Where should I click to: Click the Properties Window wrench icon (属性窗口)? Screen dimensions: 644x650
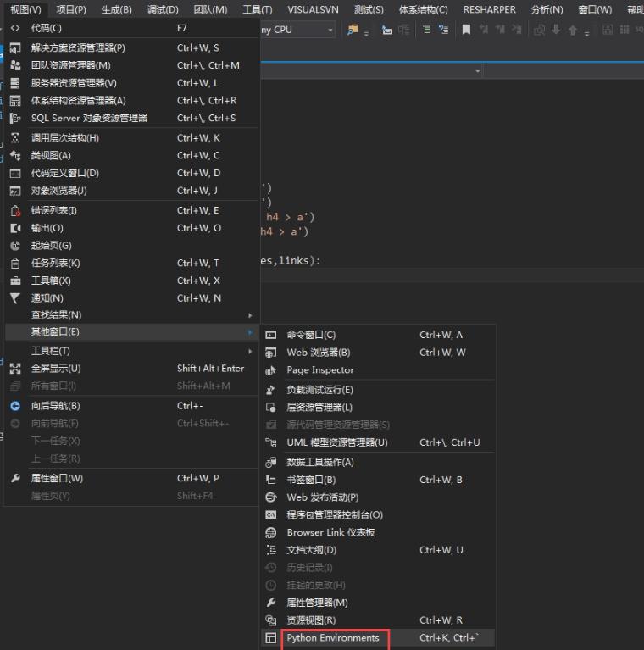coord(14,478)
